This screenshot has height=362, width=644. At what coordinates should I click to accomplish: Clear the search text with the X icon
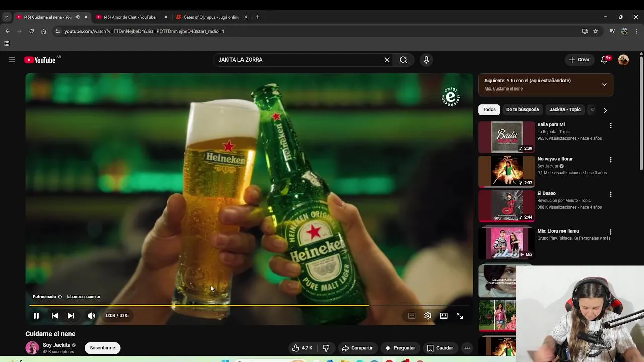click(387, 60)
